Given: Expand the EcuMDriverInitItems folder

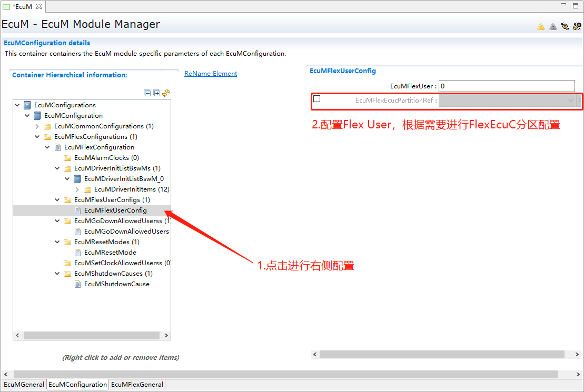Looking at the screenshot, I should (x=77, y=189).
